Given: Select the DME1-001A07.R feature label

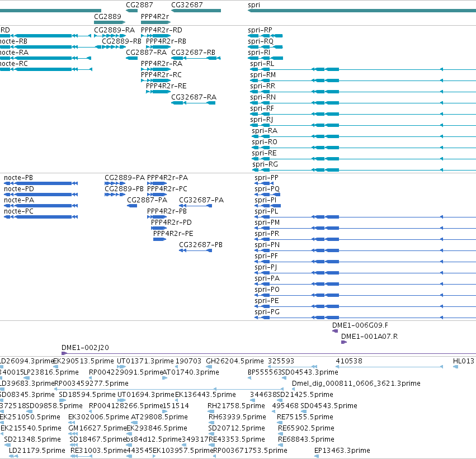Looking at the screenshot, I should 370,337.
